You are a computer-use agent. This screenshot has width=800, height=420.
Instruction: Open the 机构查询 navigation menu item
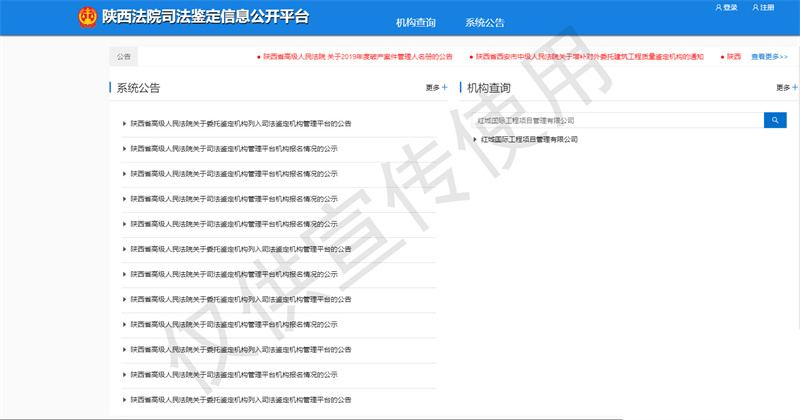tap(416, 22)
